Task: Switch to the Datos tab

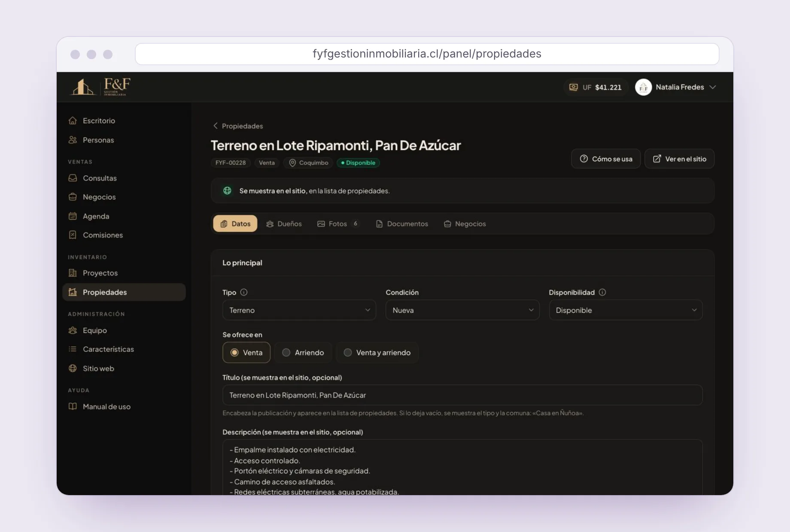Action: [235, 224]
